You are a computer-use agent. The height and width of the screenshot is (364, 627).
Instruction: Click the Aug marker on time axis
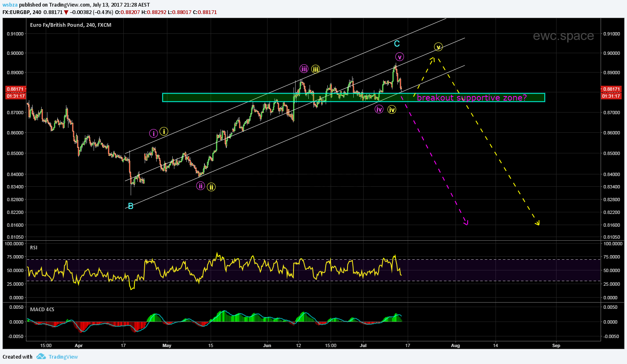pos(455,345)
